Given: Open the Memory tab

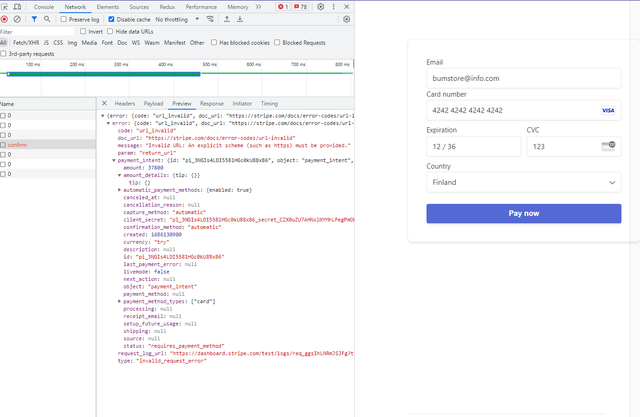Looking at the screenshot, I should pos(238,7).
